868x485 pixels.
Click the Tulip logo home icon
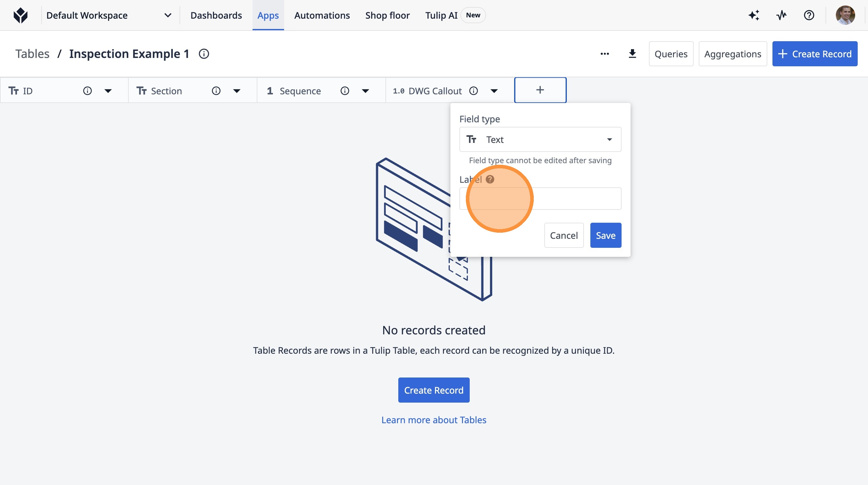coord(21,15)
